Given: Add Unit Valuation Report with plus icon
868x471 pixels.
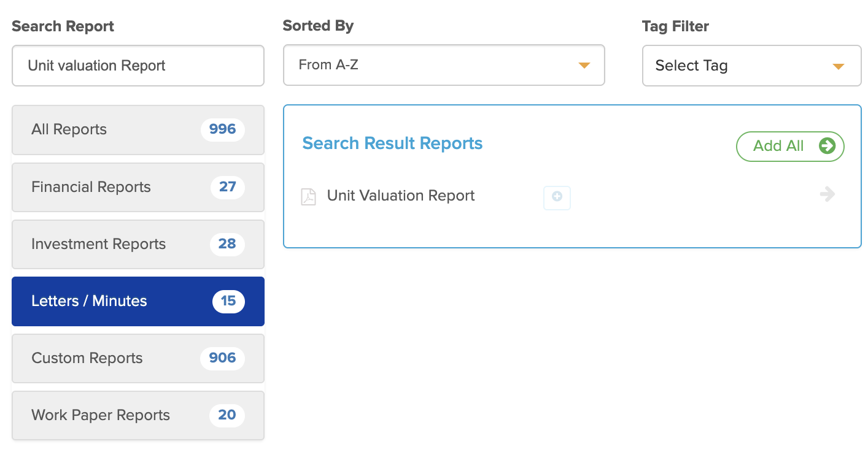Looking at the screenshot, I should pos(557,197).
